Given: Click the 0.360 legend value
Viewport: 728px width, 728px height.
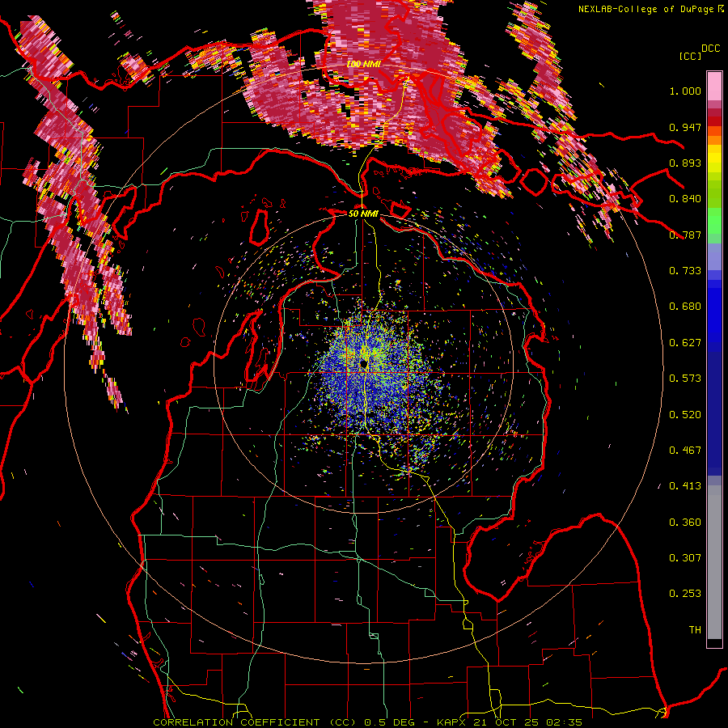Looking at the screenshot, I should [685, 523].
